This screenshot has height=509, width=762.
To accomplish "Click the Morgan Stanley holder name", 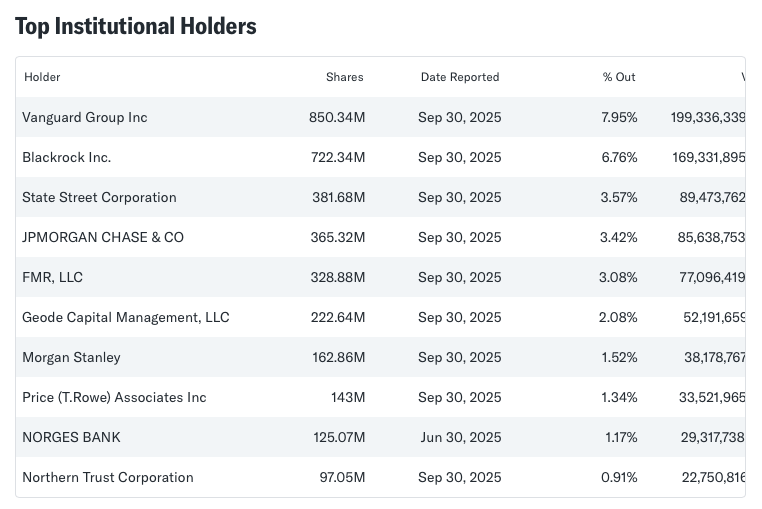I will click(x=71, y=357).
